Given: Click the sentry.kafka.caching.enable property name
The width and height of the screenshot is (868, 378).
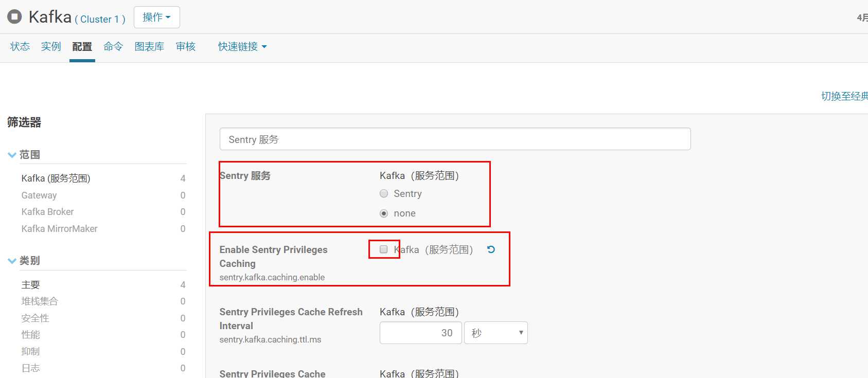Looking at the screenshot, I should click(272, 277).
